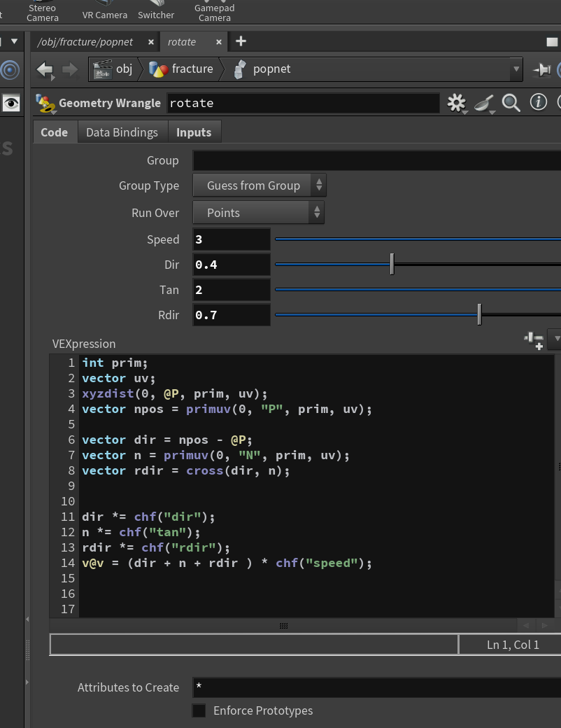Image resolution: width=561 pixels, height=728 pixels.
Task: Switch to the Inputs tab
Action: pos(194,132)
